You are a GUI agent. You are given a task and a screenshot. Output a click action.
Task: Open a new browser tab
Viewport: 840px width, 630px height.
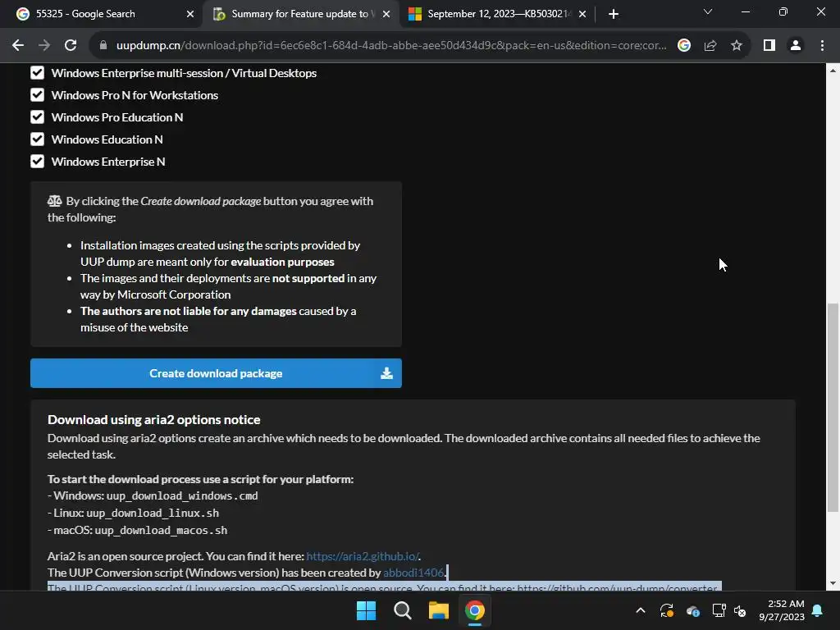point(614,14)
